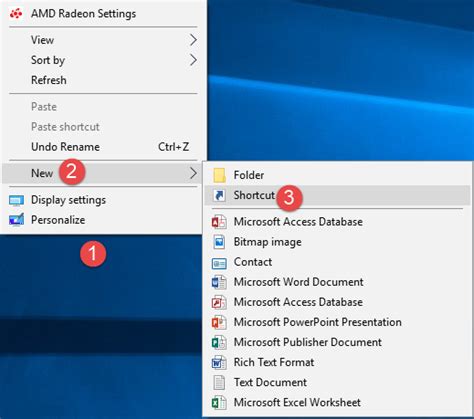Expand the New submenu chevron
Viewport: 474px width, 419px height.
(193, 173)
